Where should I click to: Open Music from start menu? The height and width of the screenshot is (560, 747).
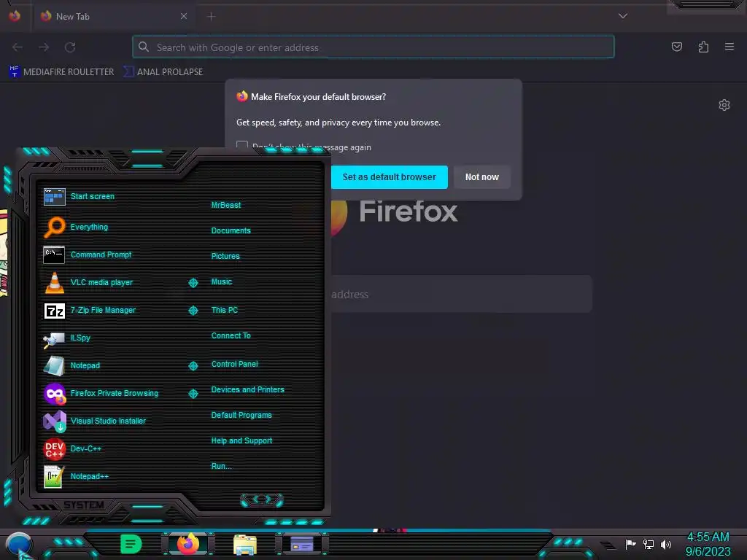coord(222,282)
